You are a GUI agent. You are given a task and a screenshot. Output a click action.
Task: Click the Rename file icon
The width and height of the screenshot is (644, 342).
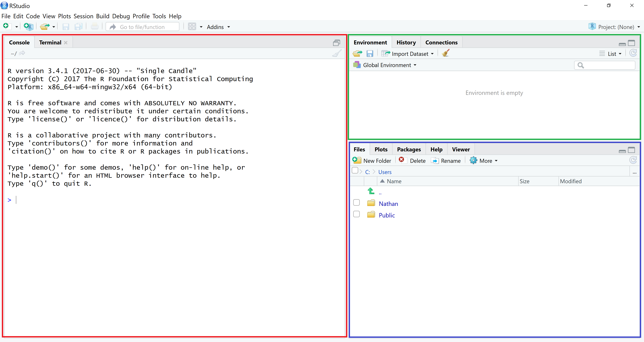click(434, 161)
